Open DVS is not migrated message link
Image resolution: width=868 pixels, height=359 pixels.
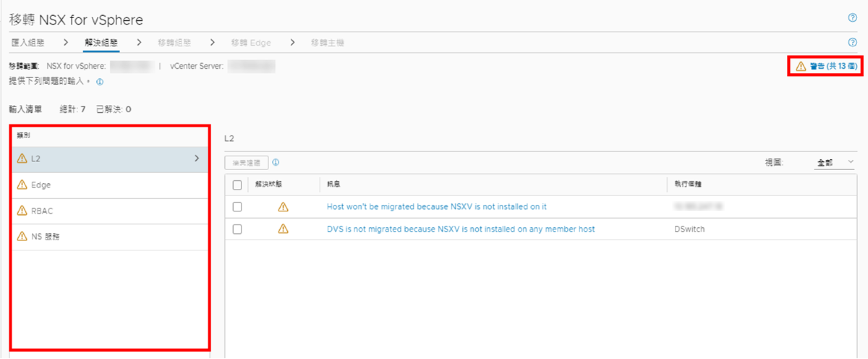[x=461, y=229]
